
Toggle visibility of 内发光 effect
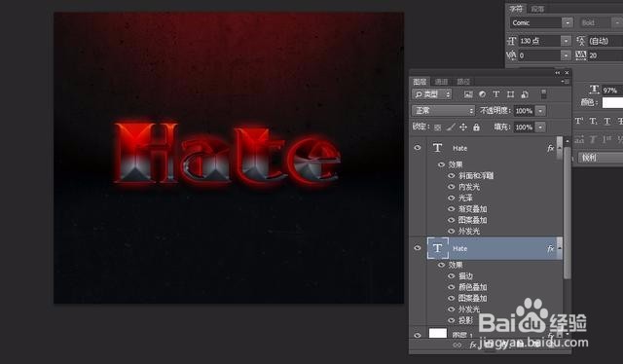[452, 187]
